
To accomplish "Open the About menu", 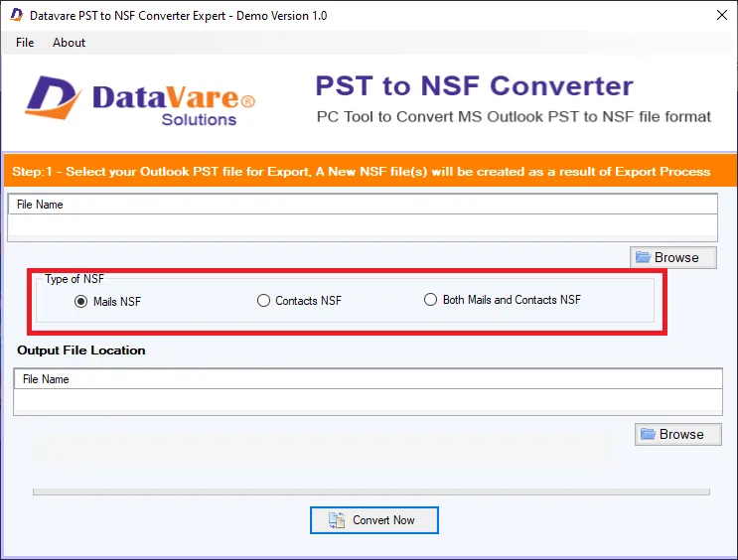I will point(69,43).
